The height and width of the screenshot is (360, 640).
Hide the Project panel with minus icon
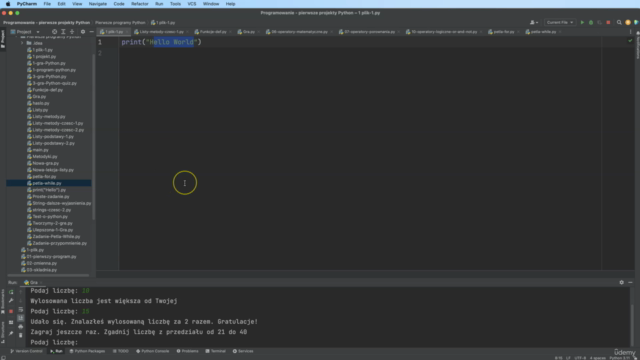tap(91, 31)
